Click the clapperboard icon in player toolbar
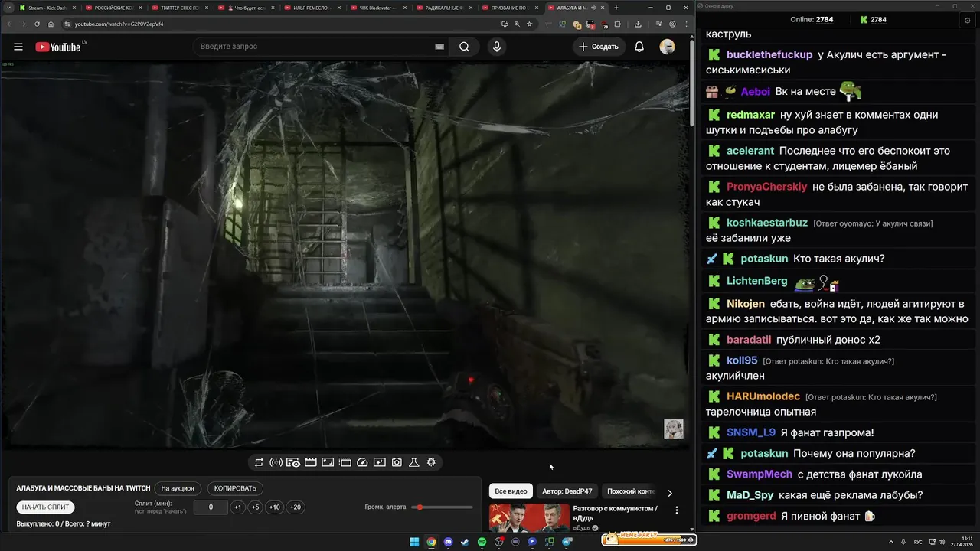Image resolution: width=980 pixels, height=551 pixels. click(311, 462)
